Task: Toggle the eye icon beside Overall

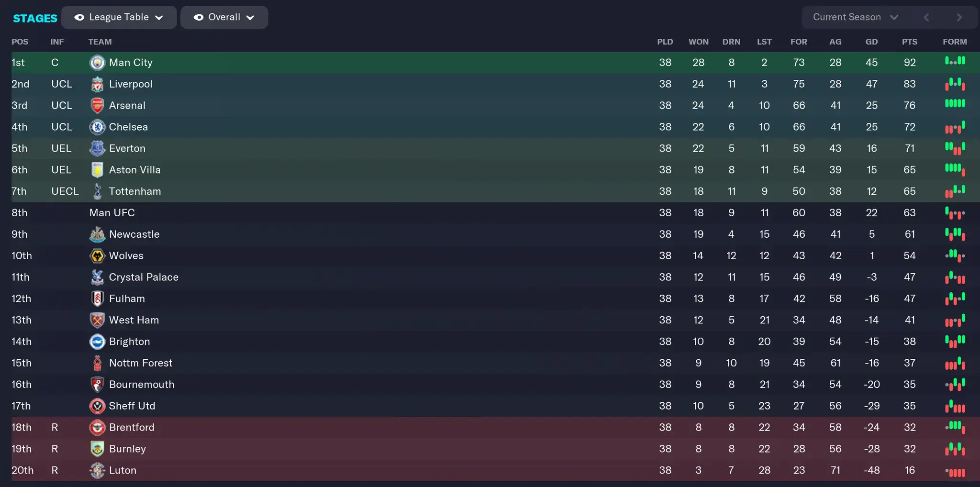Action: tap(198, 17)
